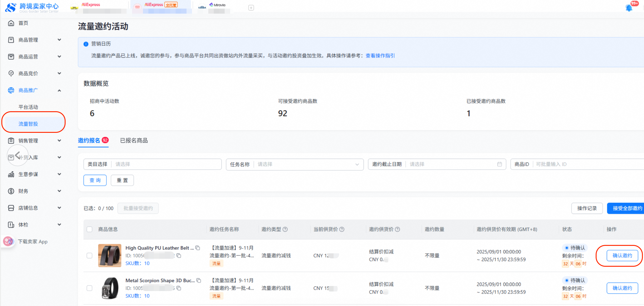Image resolution: width=644 pixels, height=306 pixels.
Task: Copy the High Quality PU Leather Belt title
Action: click(x=198, y=248)
